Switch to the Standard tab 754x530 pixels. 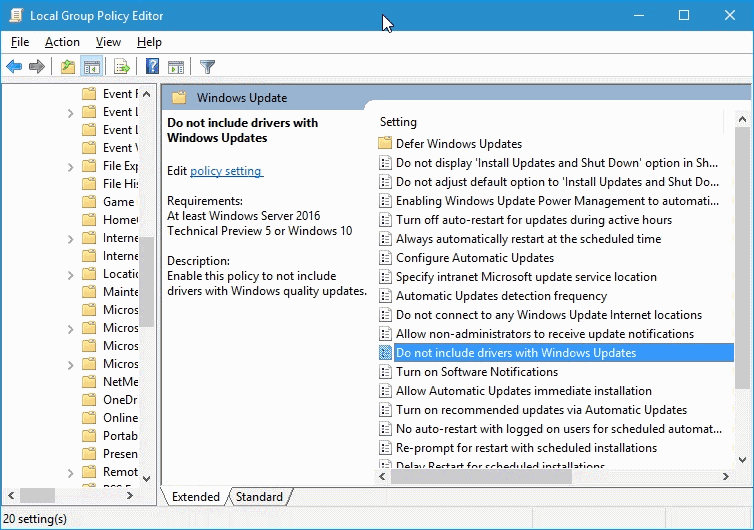click(x=259, y=496)
